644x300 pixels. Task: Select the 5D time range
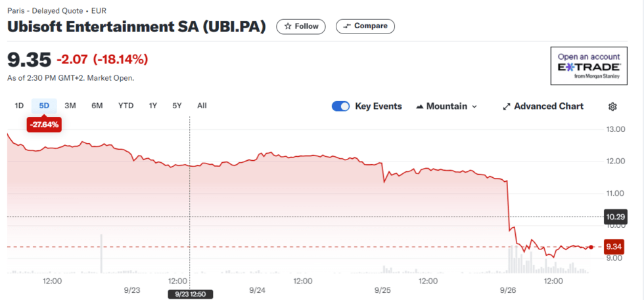click(x=44, y=106)
